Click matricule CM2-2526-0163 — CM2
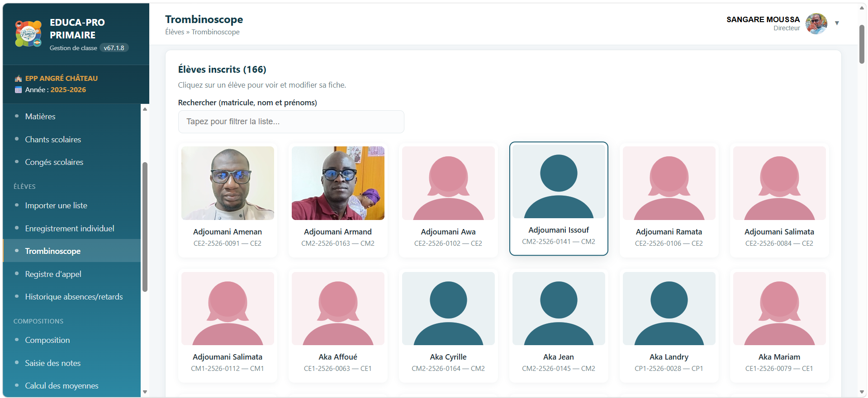Screen dimensions: 868x398 tap(338, 243)
